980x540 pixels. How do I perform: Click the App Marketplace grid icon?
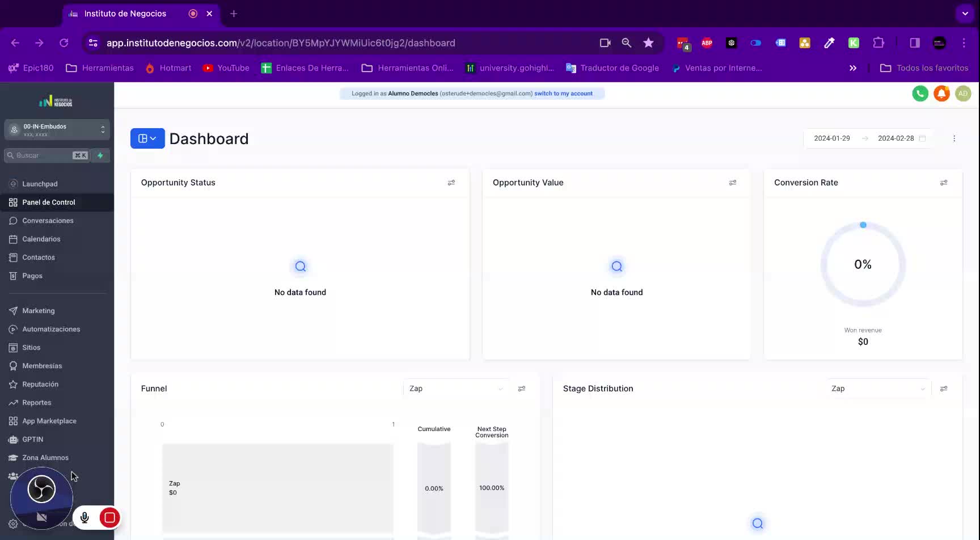pyautogui.click(x=13, y=421)
